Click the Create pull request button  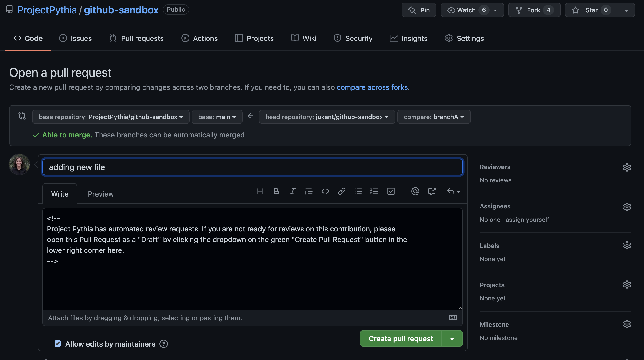click(401, 339)
